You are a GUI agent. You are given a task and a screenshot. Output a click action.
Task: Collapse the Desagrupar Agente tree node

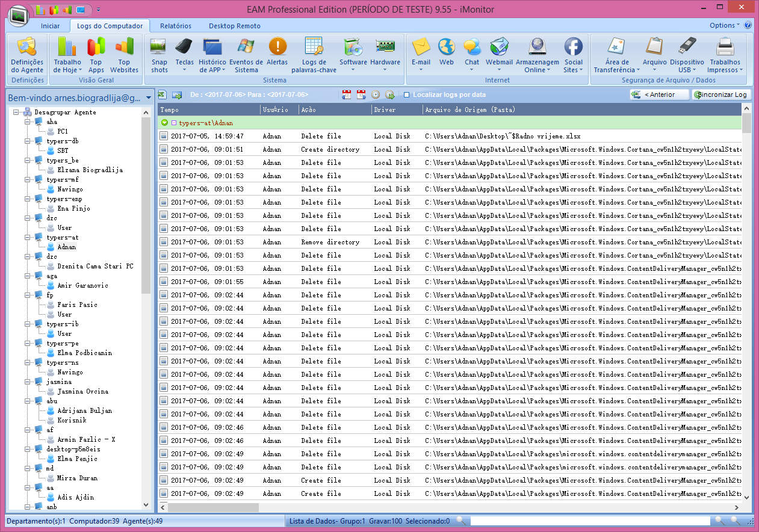pos(16,112)
